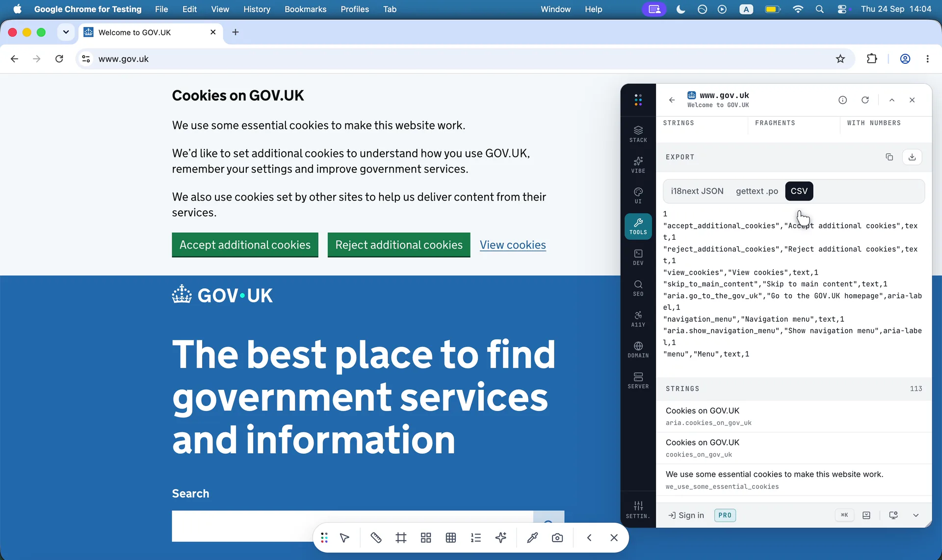Toggle the frame guides tool

[x=401, y=538]
